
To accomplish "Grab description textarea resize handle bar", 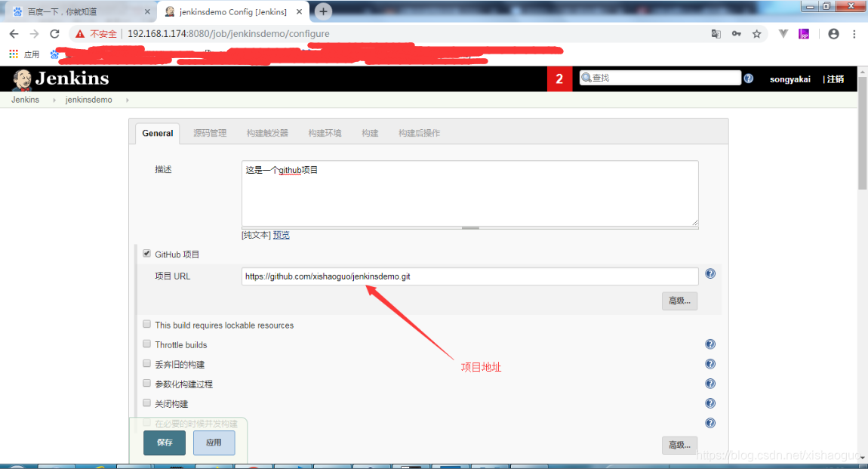I will tap(470, 227).
